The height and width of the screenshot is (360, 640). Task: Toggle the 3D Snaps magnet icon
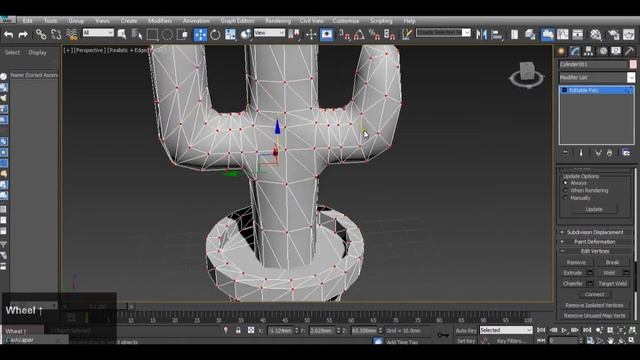pyautogui.click(x=344, y=35)
